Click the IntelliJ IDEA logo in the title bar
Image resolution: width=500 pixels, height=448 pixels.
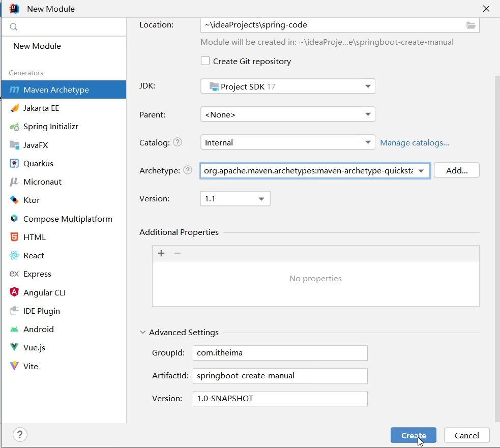pos(14,9)
